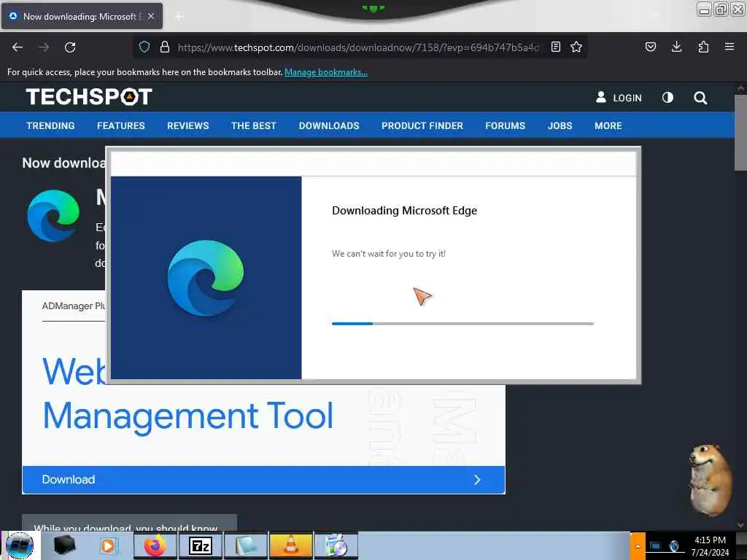Click the Edge installer progress bar
Image resolution: width=747 pixels, height=560 pixels.
[x=462, y=324]
